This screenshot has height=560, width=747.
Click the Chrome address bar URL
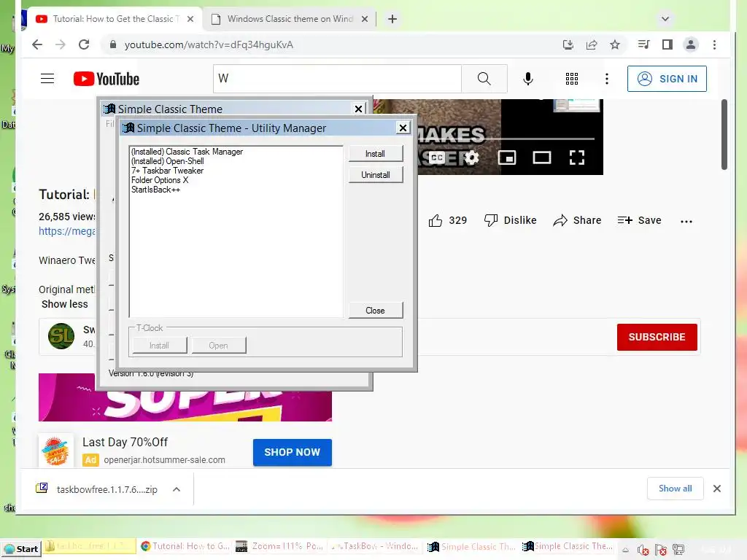[209, 44]
